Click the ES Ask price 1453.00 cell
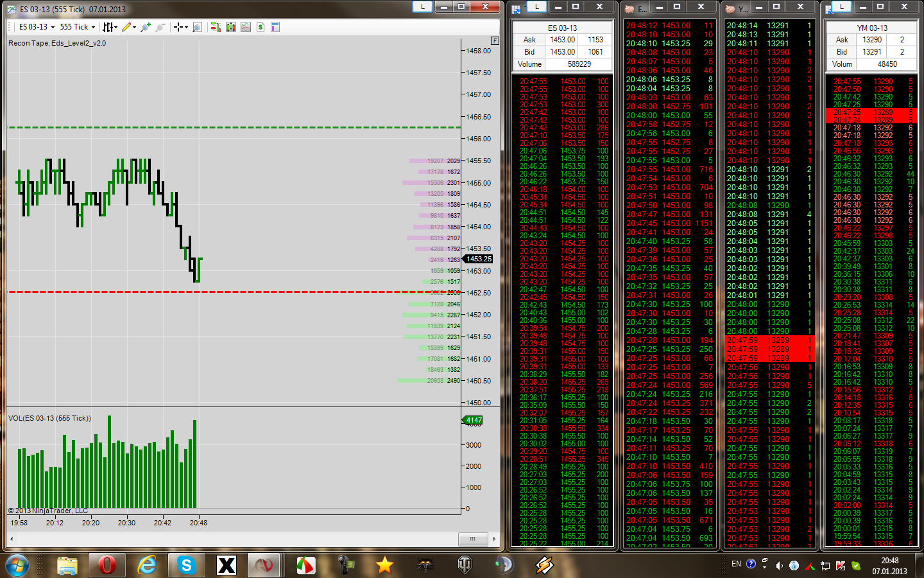The image size is (924, 578). (x=562, y=40)
